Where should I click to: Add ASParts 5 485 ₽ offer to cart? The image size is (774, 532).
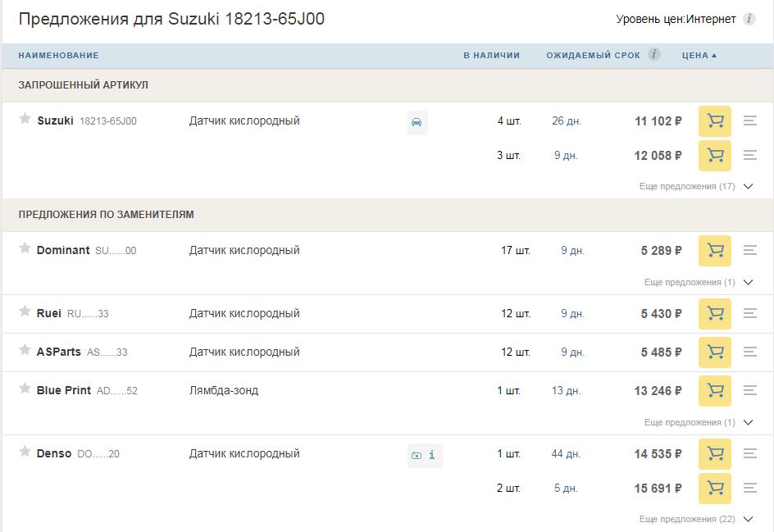[714, 352]
